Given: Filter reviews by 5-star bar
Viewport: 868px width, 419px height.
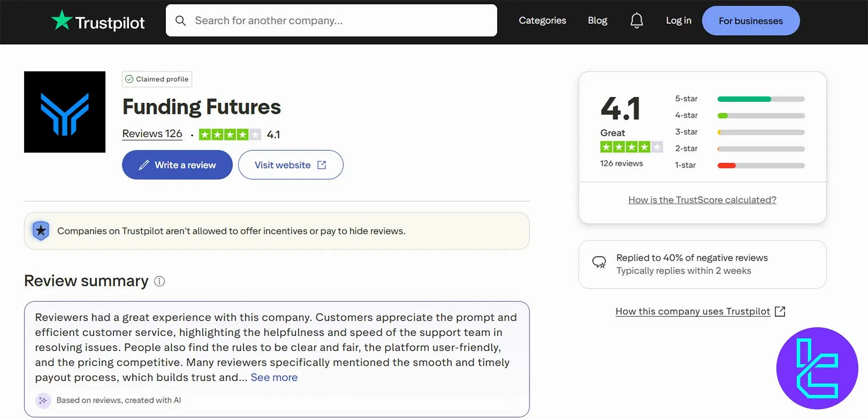Looking at the screenshot, I should click(x=760, y=99).
